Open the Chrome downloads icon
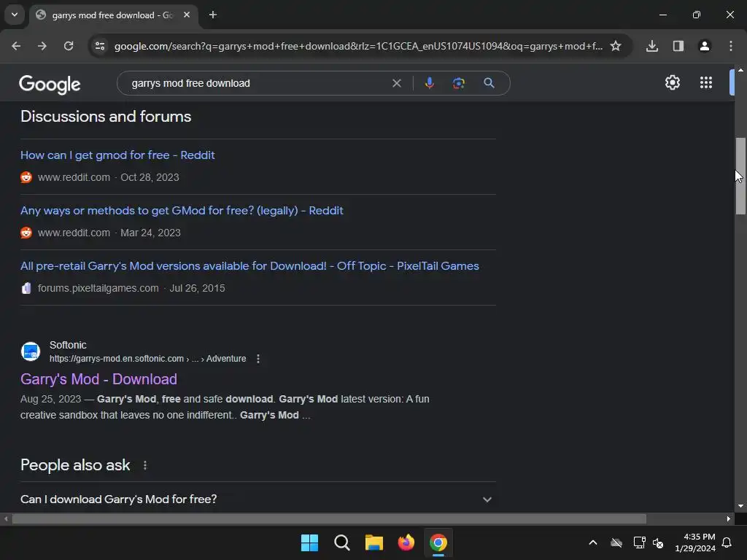The width and height of the screenshot is (747, 560). (652, 46)
